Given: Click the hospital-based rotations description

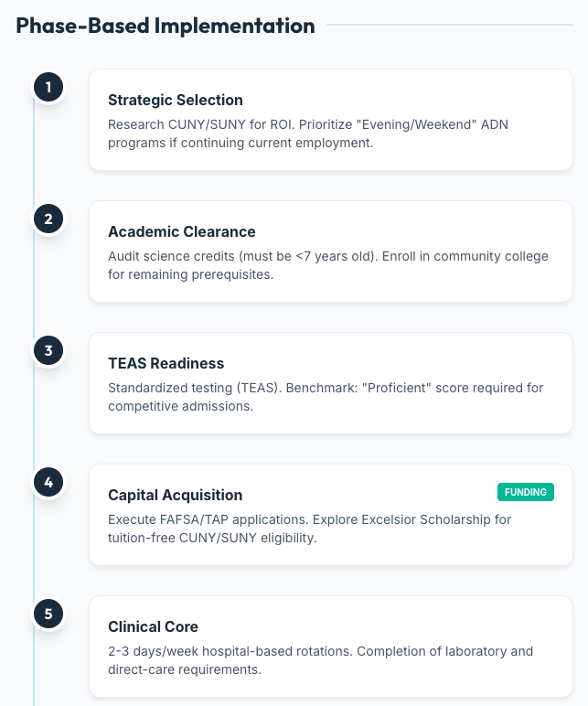Looking at the screenshot, I should [x=320, y=660].
